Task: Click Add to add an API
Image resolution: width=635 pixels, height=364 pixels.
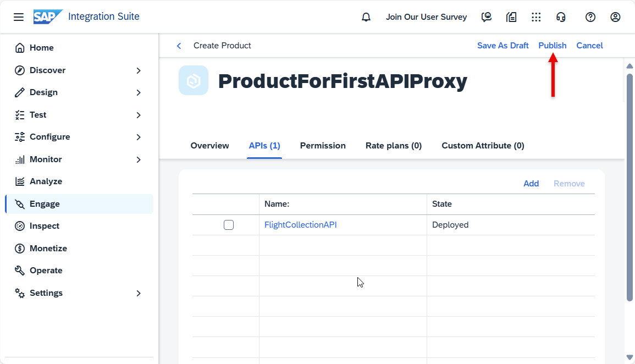Action: (x=531, y=184)
